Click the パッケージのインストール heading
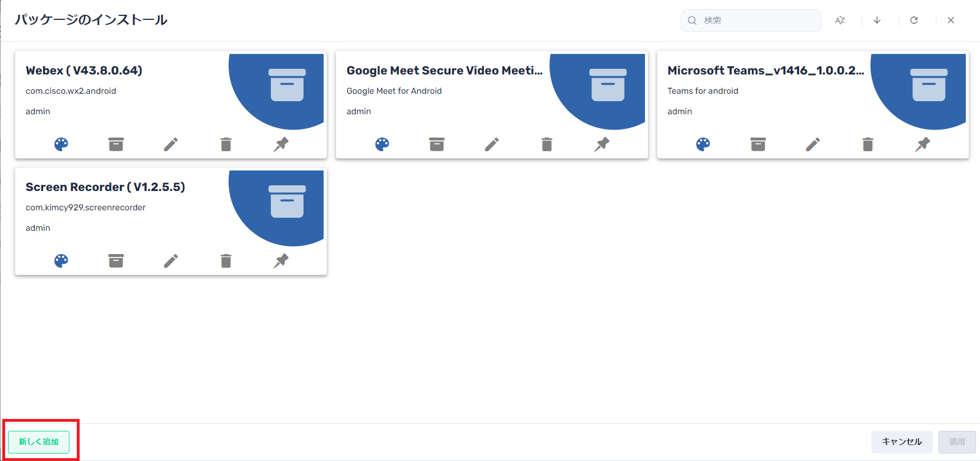980x461 pixels. coord(91,20)
